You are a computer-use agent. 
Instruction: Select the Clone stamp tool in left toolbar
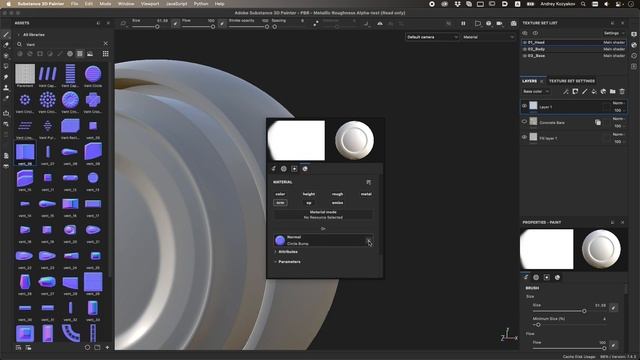(x=6, y=87)
